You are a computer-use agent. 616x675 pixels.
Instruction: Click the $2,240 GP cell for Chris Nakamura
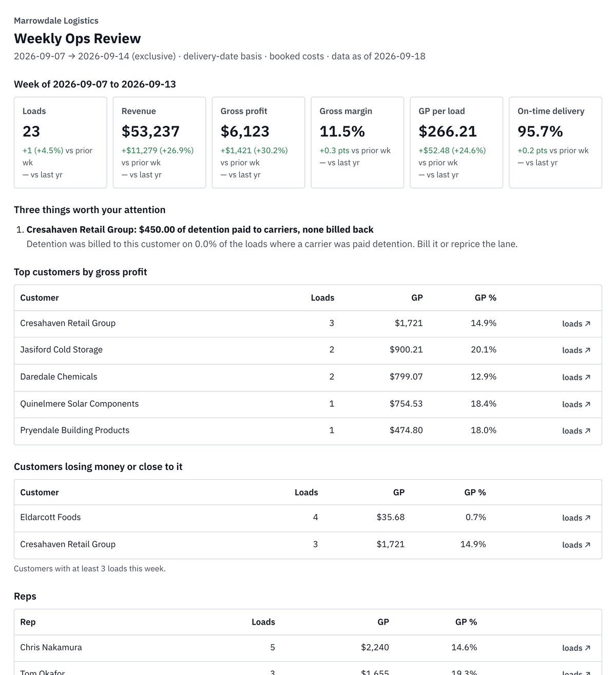pyautogui.click(x=375, y=647)
